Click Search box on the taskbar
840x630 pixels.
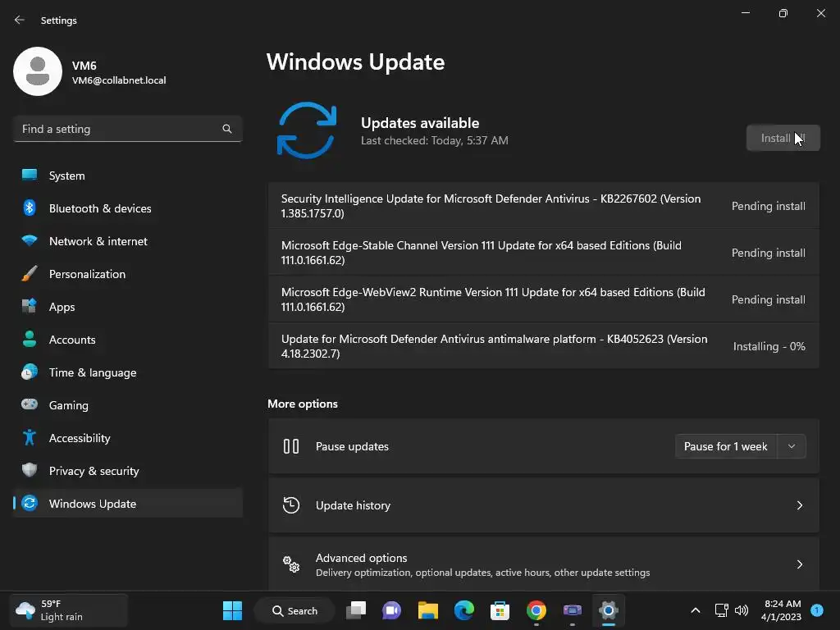click(294, 610)
